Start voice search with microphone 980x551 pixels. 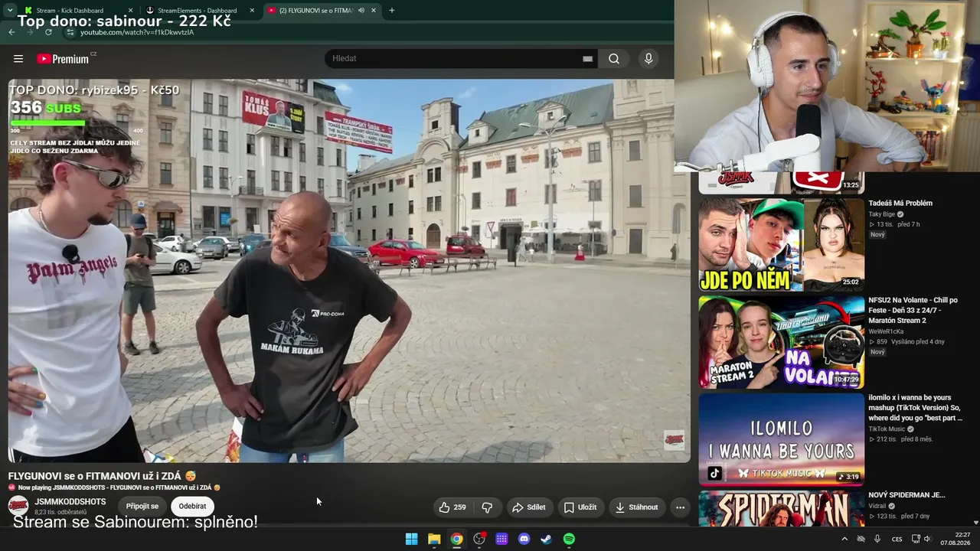click(648, 59)
